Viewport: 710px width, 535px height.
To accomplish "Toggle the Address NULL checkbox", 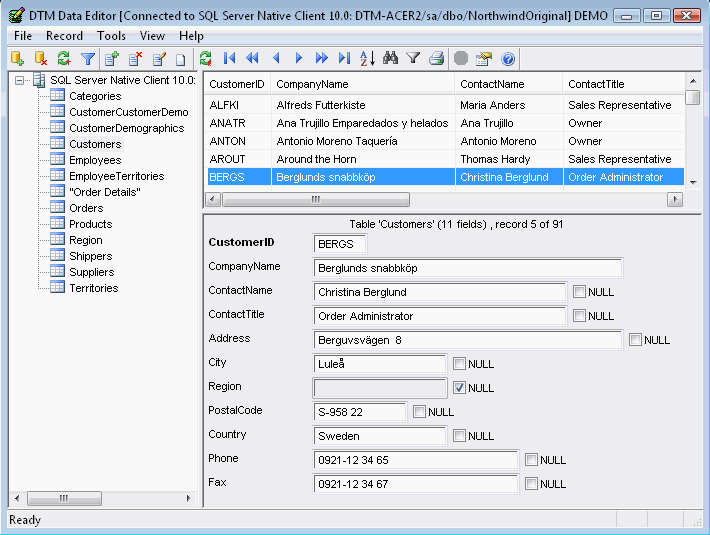I will tap(635, 339).
